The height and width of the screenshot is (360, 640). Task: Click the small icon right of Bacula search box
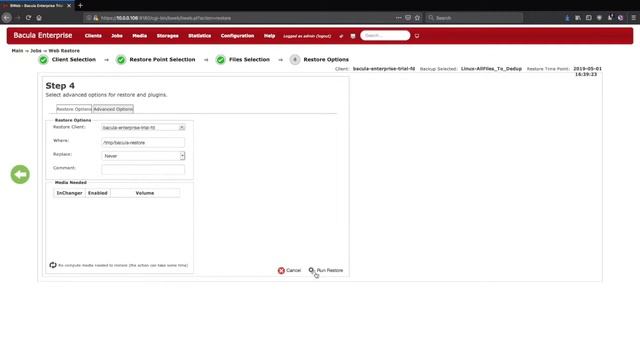[x=417, y=36]
